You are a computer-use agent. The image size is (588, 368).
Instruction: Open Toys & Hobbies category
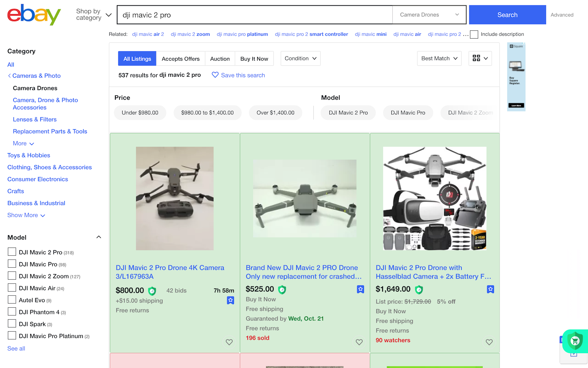(29, 155)
